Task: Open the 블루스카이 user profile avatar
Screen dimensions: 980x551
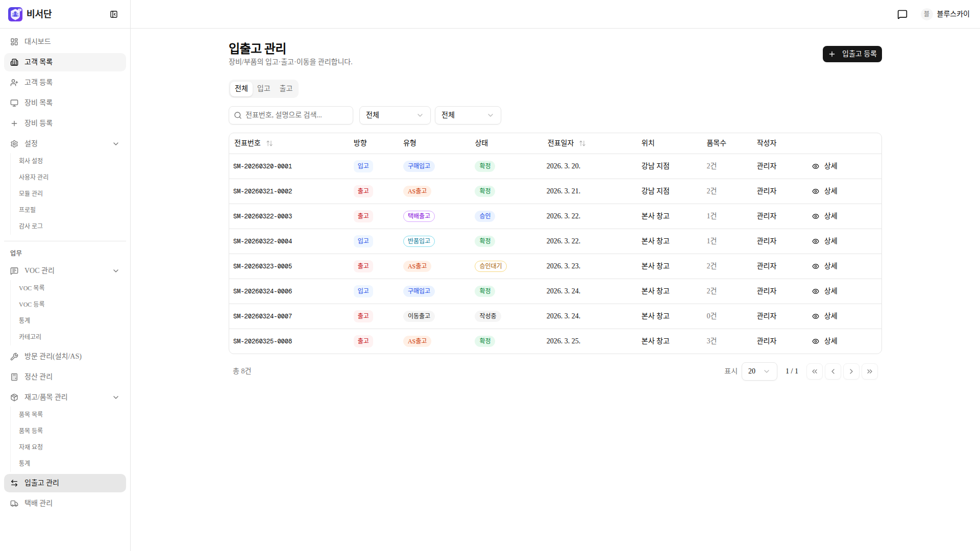Action: [x=926, y=14]
